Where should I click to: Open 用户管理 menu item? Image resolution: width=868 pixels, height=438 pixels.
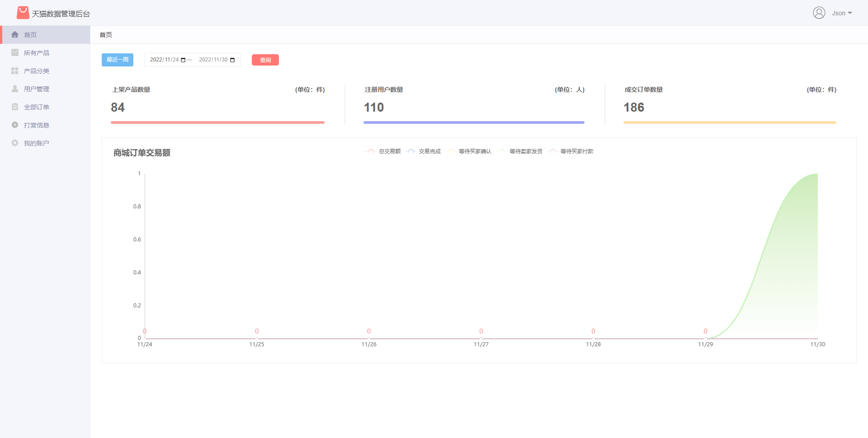tap(45, 89)
